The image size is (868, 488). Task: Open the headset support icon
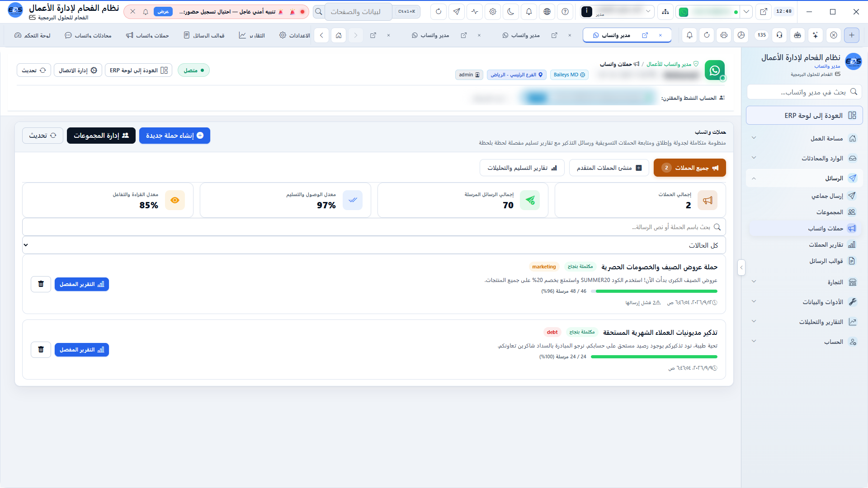click(779, 35)
